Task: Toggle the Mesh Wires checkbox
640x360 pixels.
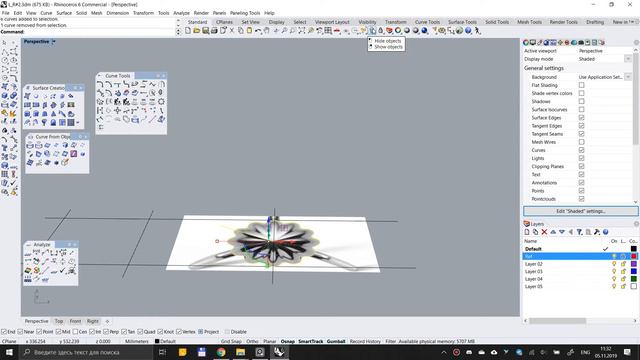Action: click(581, 142)
